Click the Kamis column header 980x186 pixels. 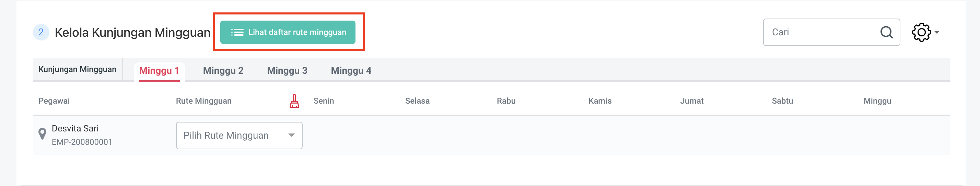599,101
